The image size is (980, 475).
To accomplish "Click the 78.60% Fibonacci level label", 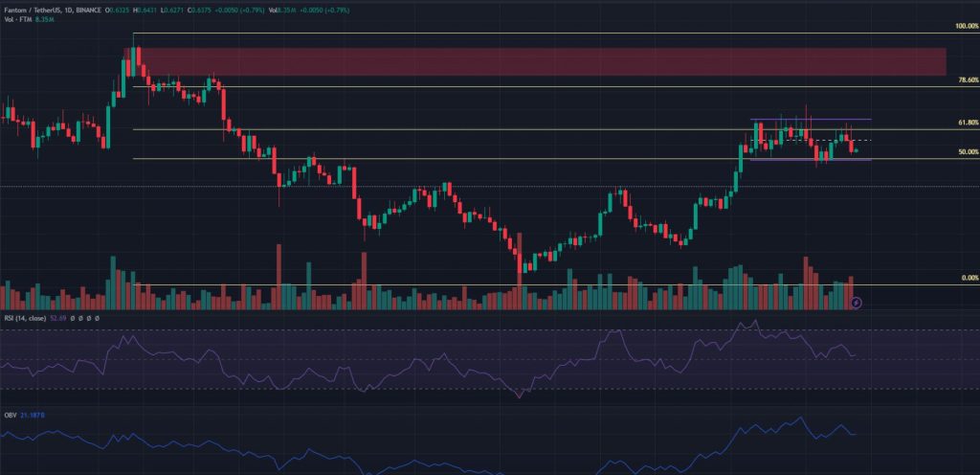I will click(968, 80).
